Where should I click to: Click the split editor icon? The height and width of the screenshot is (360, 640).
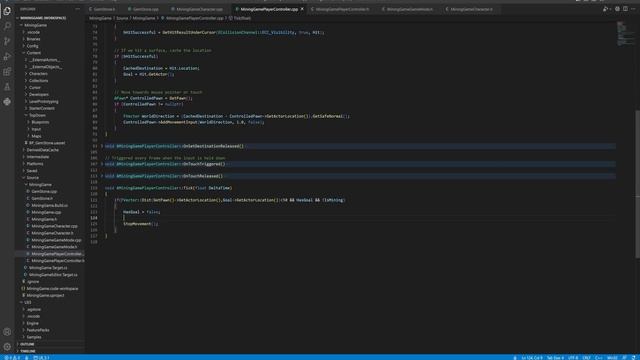click(x=625, y=9)
